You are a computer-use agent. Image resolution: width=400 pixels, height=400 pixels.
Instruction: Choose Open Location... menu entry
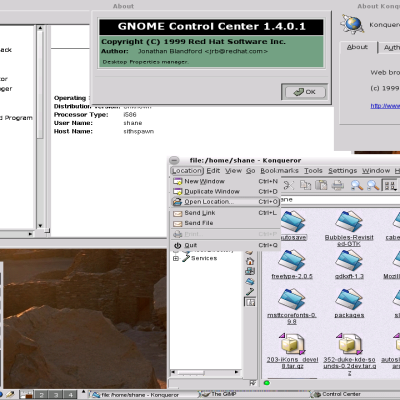tap(225, 202)
